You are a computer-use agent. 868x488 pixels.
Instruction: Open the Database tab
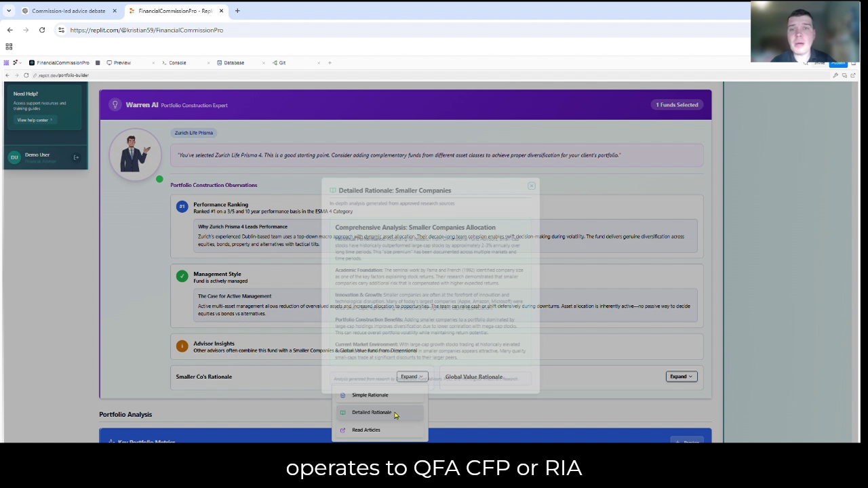pyautogui.click(x=233, y=63)
